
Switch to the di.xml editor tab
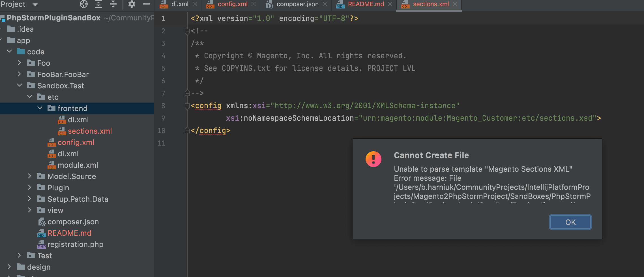tap(180, 4)
